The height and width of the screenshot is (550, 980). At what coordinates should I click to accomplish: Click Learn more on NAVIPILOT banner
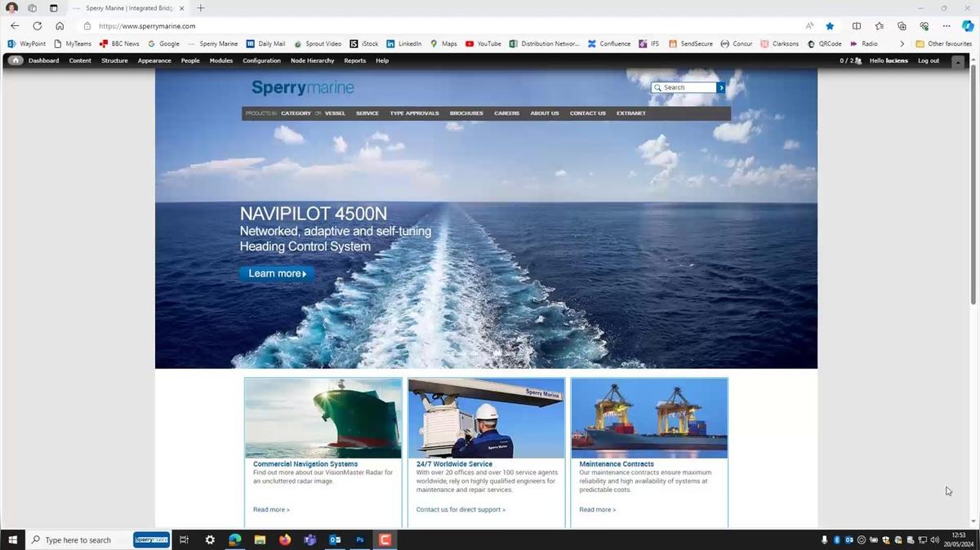(277, 273)
